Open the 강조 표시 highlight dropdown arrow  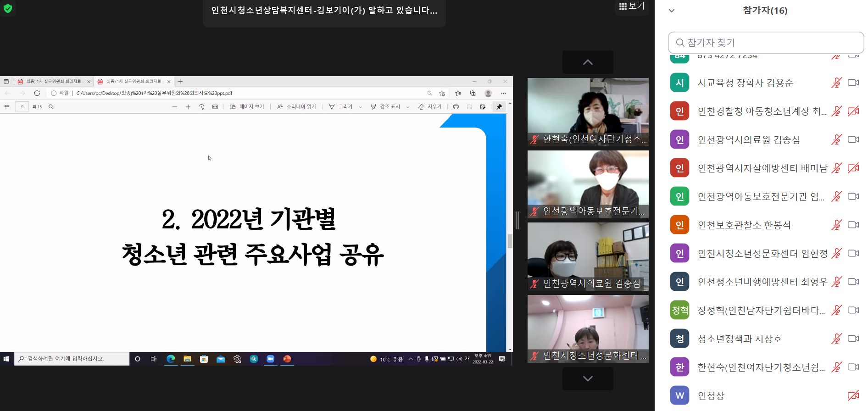pos(408,107)
